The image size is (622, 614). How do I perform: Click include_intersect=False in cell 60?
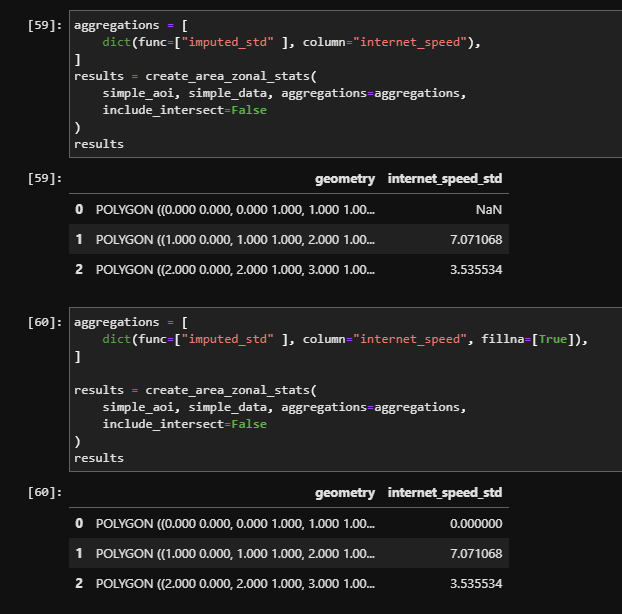[x=184, y=424]
